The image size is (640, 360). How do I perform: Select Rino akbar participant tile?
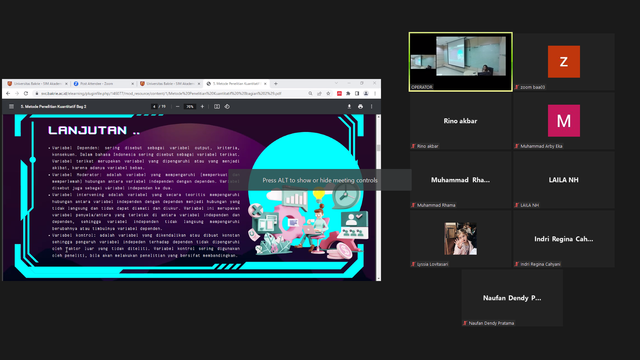coord(460,121)
